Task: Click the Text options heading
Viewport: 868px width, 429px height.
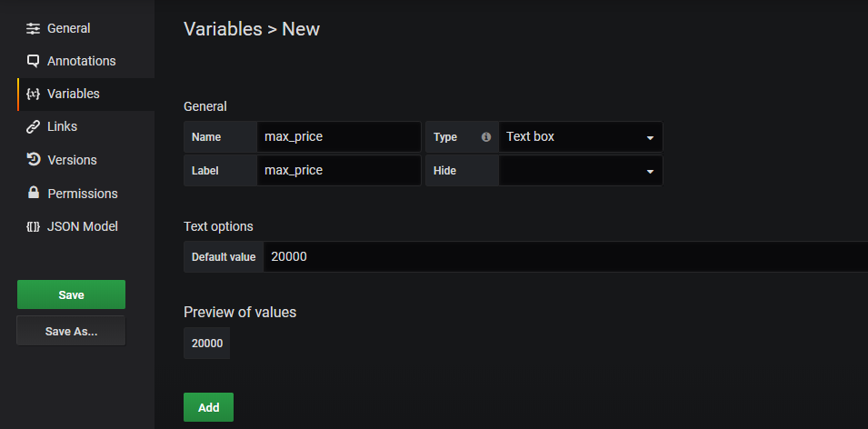Action: [x=218, y=226]
